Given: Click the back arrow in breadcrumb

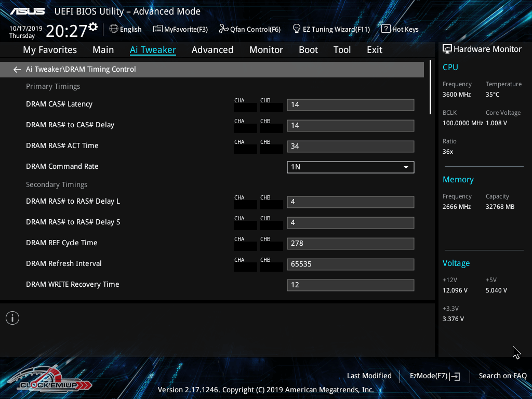Looking at the screenshot, I should pos(17,69).
